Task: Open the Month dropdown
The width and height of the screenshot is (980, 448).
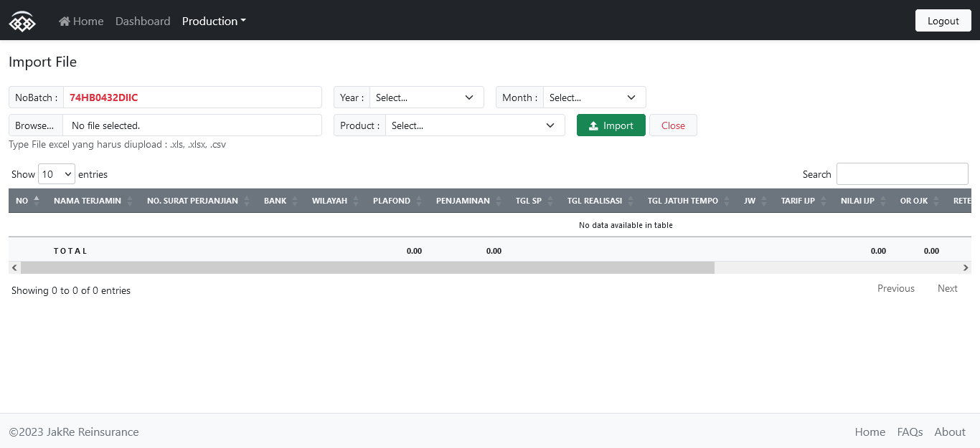Action: (594, 97)
